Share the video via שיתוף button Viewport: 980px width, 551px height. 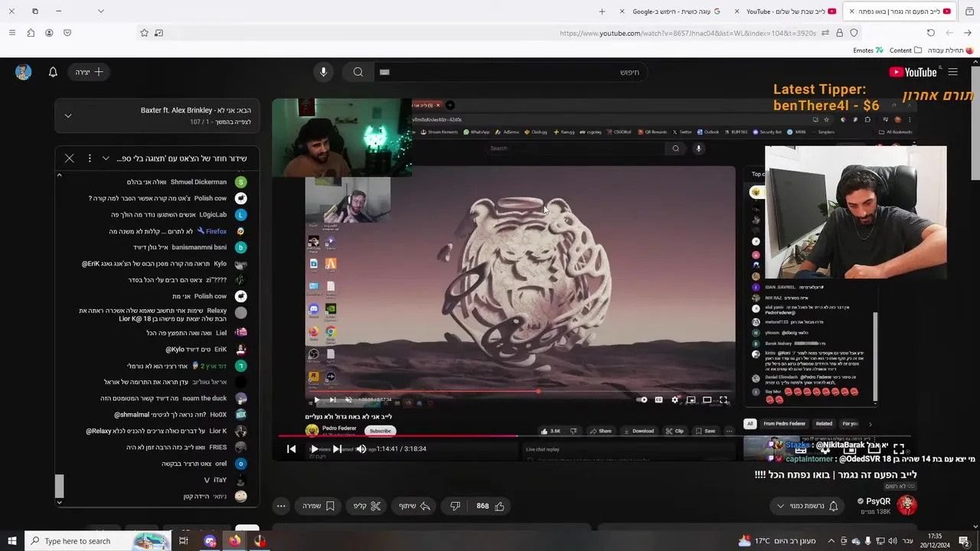pyautogui.click(x=414, y=506)
